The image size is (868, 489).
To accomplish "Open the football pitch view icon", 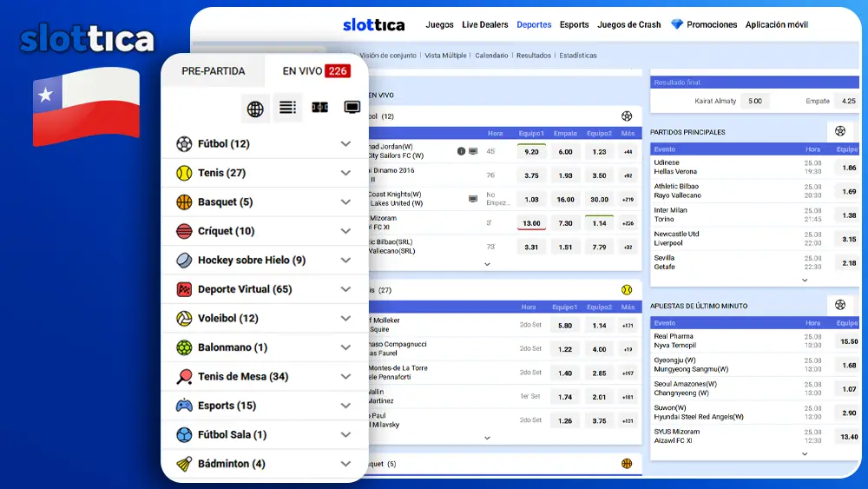I will [320, 108].
